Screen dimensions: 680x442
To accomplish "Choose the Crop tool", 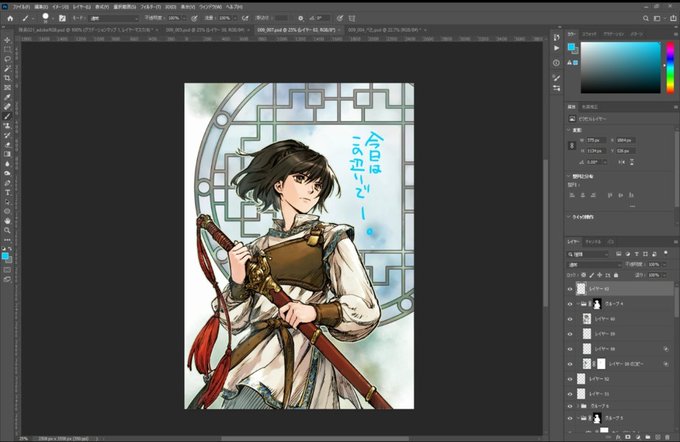I will click(x=7, y=78).
